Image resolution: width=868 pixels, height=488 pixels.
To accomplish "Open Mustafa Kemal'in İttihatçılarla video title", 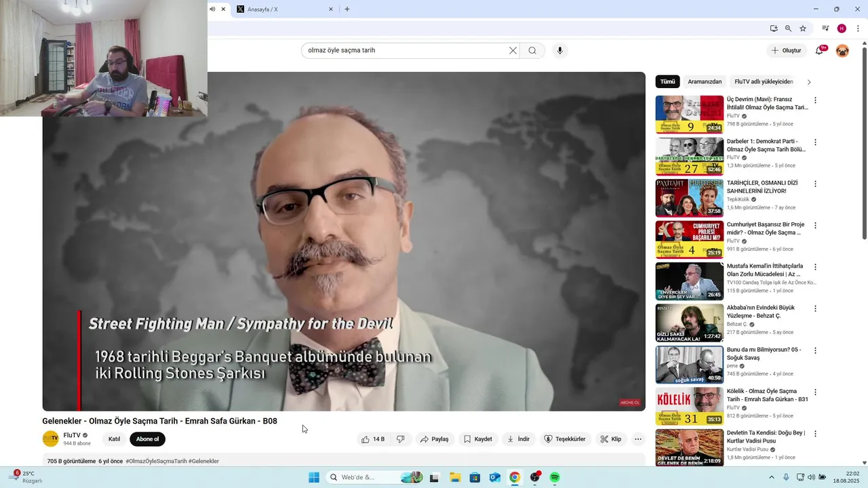I will point(765,270).
